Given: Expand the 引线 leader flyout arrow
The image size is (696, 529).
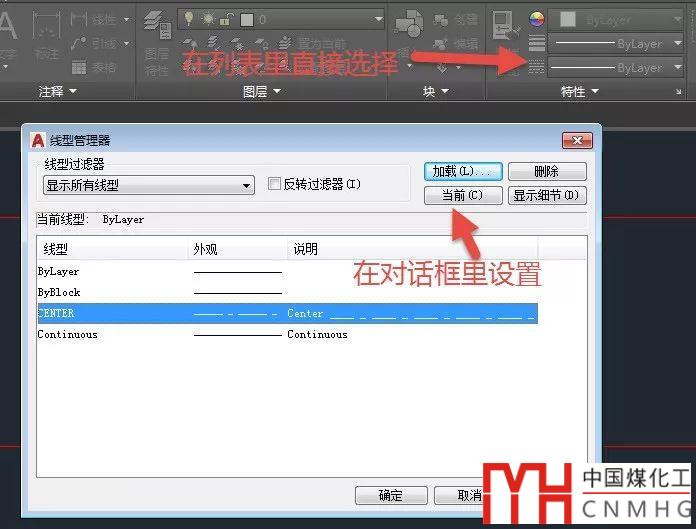Looking at the screenshot, I should pos(127,43).
